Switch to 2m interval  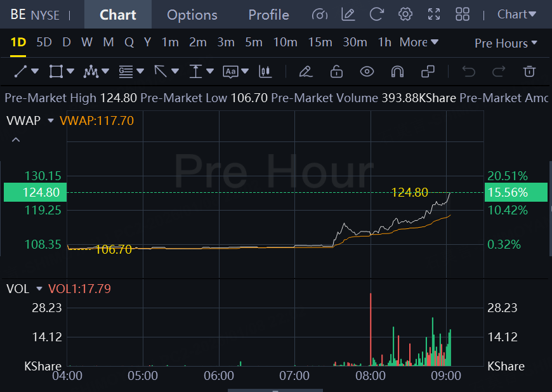[x=198, y=42]
